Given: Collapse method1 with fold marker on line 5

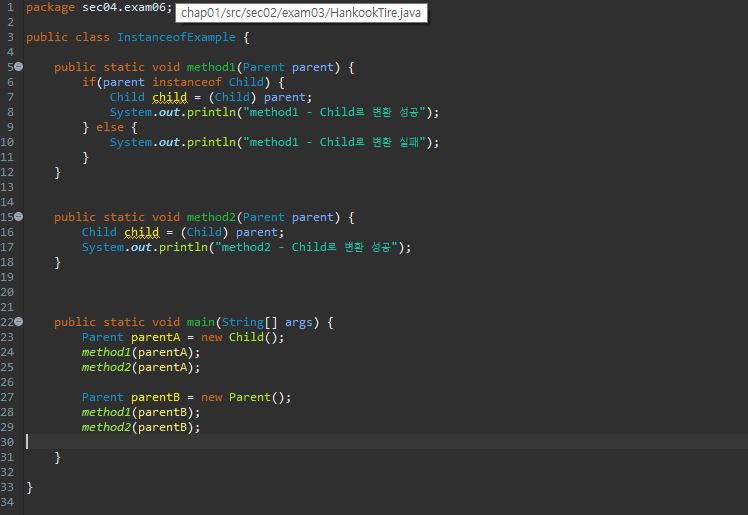Looking at the screenshot, I should pyautogui.click(x=19, y=67).
